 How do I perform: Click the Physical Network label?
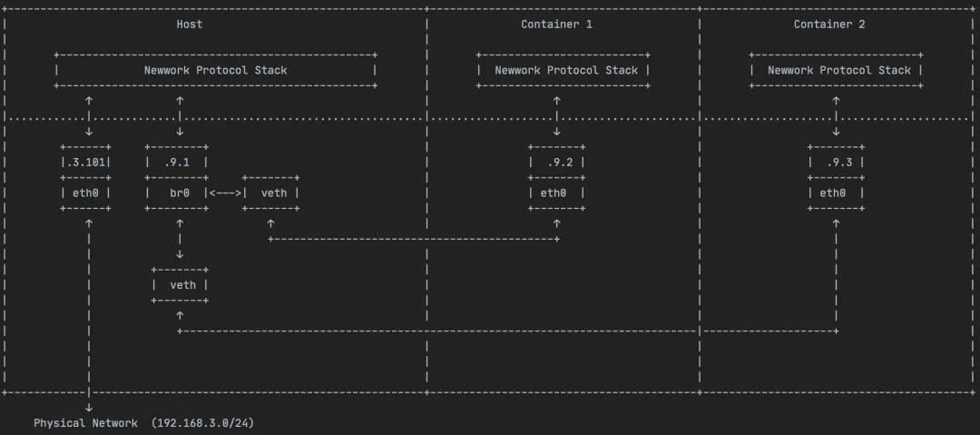click(85, 423)
